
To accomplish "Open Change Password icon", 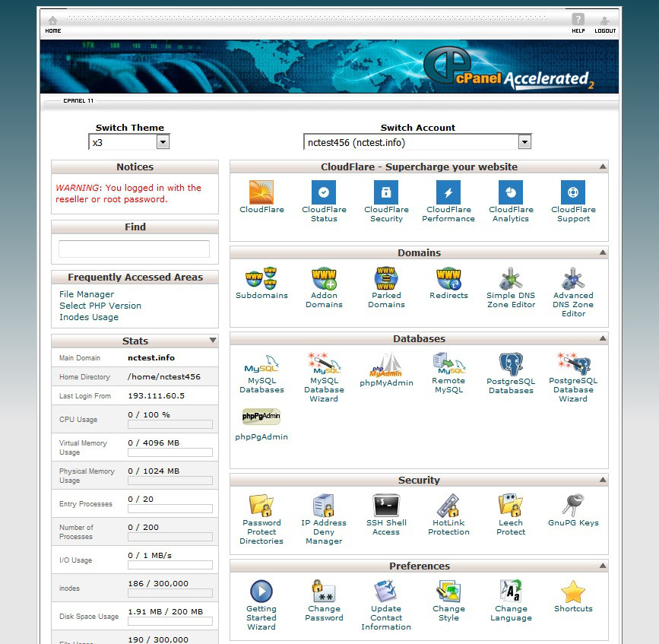I will pos(324,591).
